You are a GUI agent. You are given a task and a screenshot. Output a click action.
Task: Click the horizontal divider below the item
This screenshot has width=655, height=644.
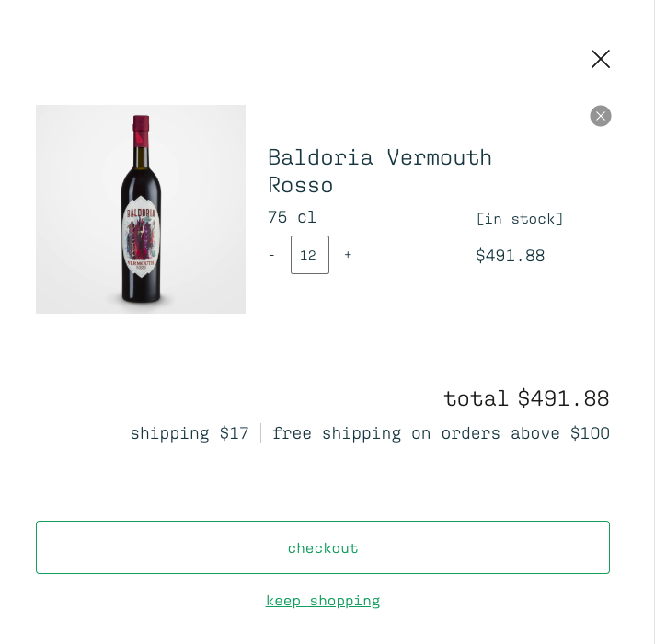323,351
